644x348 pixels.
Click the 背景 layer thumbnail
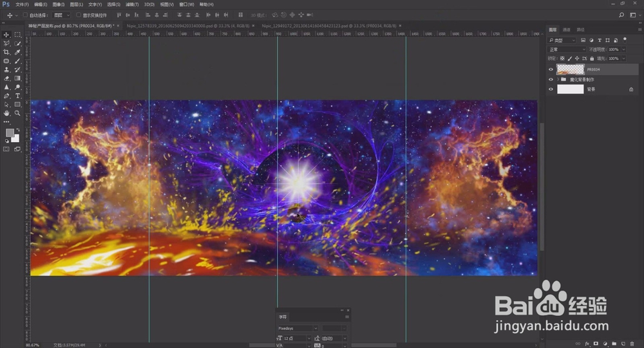pyautogui.click(x=570, y=89)
